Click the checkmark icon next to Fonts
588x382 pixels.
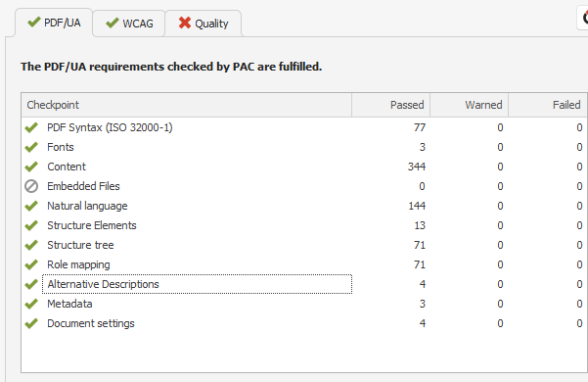tap(31, 147)
